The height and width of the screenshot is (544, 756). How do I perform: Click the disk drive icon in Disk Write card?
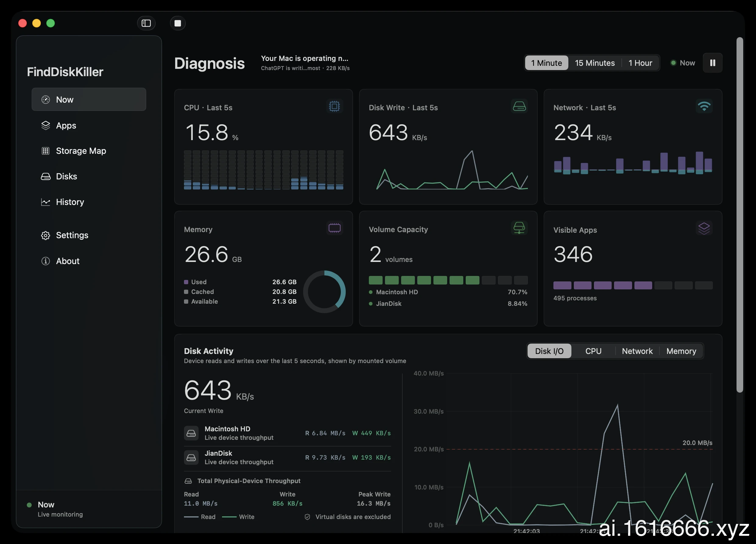pos(519,106)
